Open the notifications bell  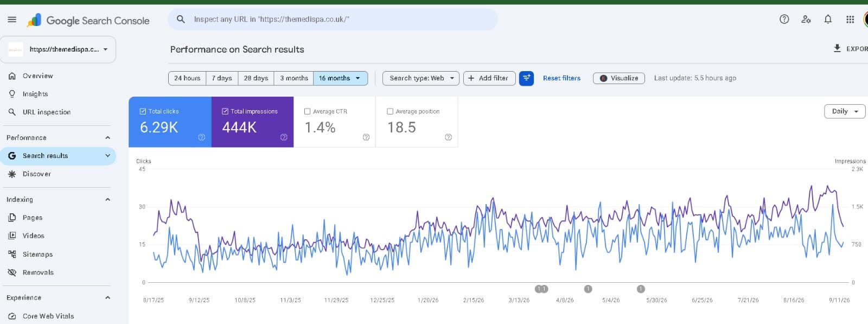click(x=828, y=20)
